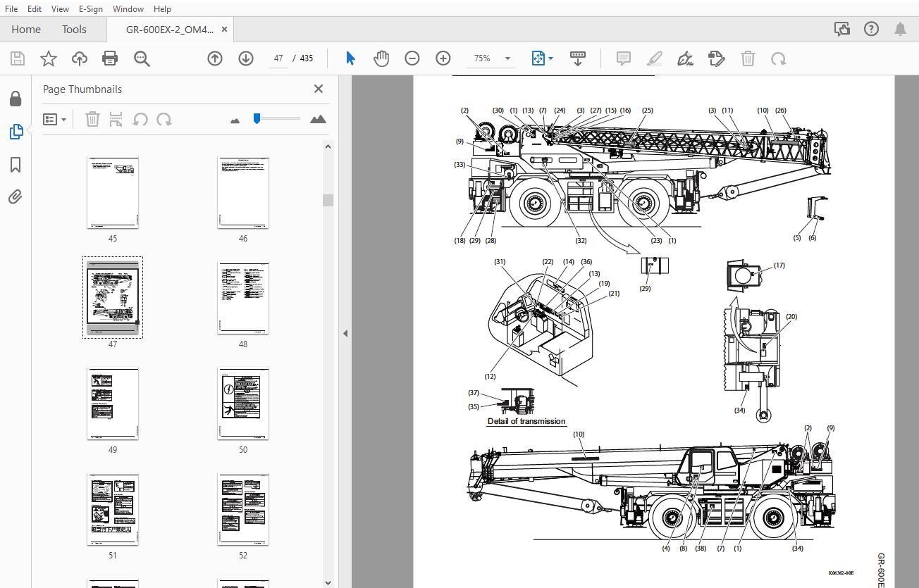Open the Help menu
This screenshot has height=588, width=919.
162,9
